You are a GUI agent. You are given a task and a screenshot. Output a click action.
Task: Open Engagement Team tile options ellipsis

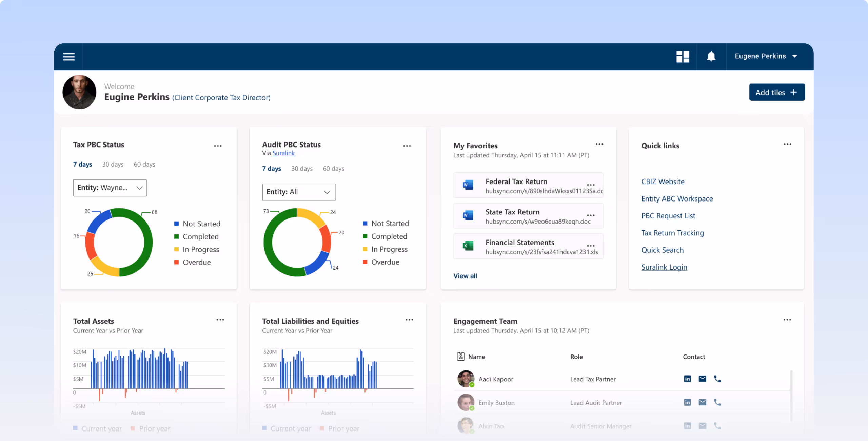point(787,320)
